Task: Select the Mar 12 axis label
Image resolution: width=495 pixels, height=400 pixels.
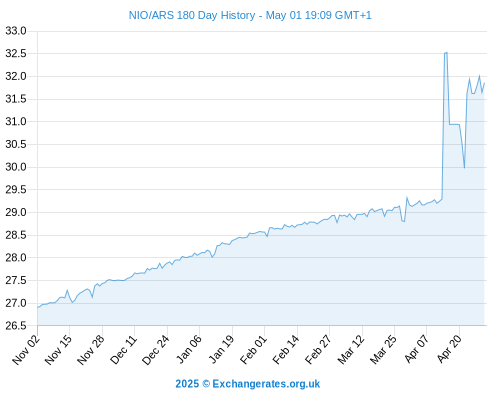Action: 351,350
